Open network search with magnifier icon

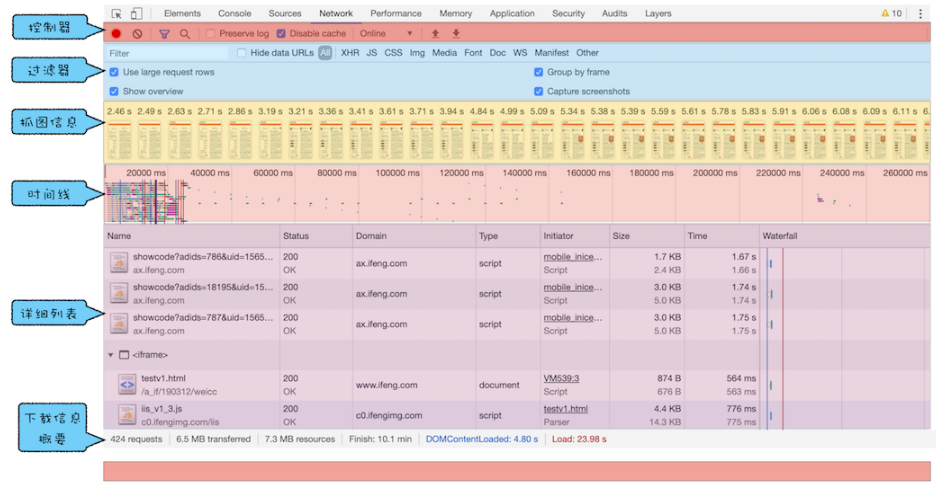pyautogui.click(x=184, y=34)
